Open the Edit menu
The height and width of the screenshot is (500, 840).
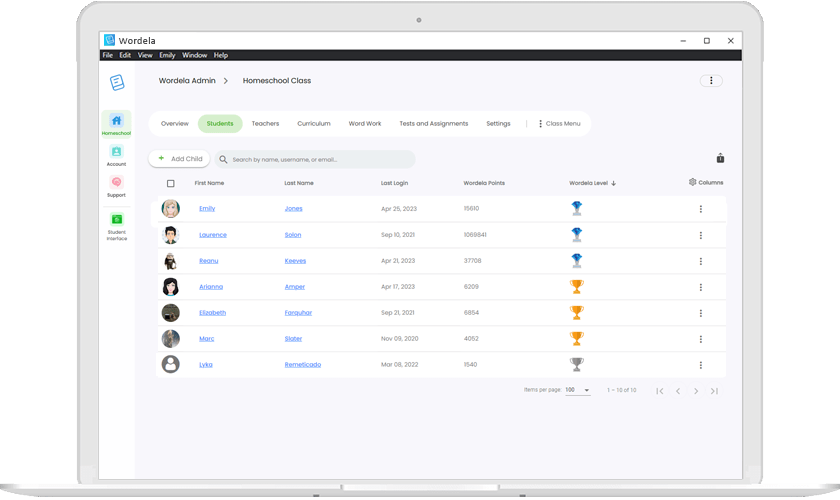[x=125, y=55]
